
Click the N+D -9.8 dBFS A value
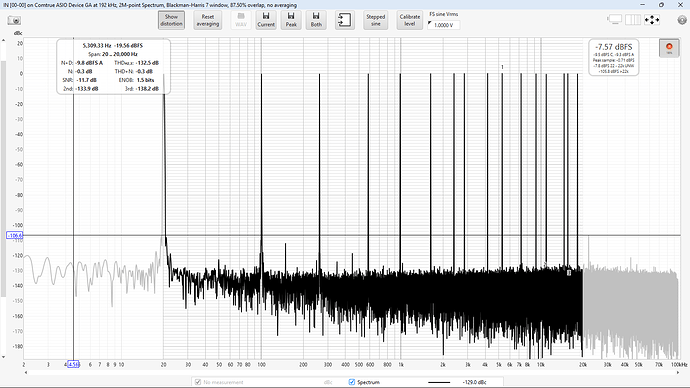click(89, 63)
